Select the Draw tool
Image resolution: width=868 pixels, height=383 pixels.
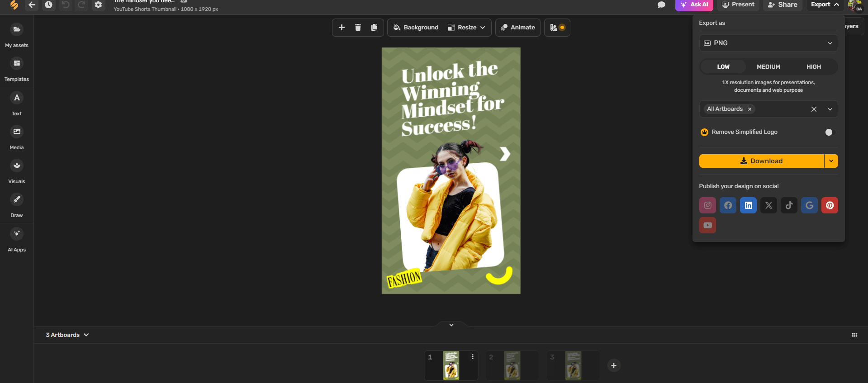point(17,205)
